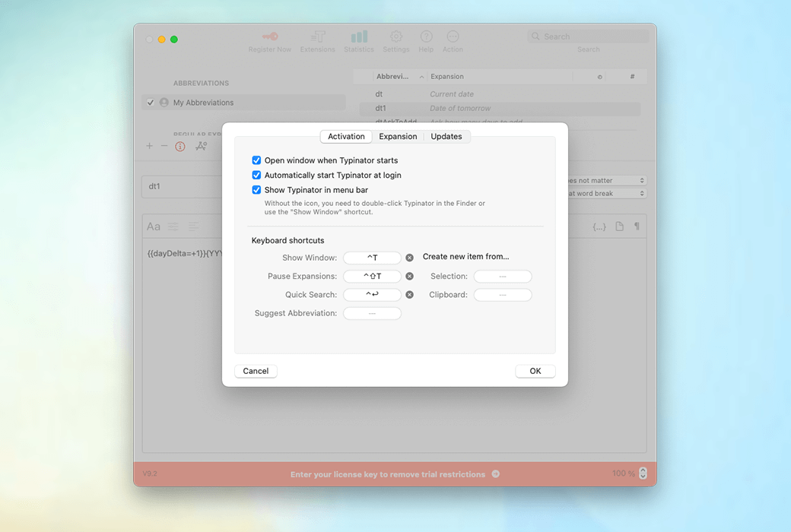Image resolution: width=791 pixels, height=532 pixels.
Task: Confirm settings with the OK button
Action: pyautogui.click(x=535, y=371)
